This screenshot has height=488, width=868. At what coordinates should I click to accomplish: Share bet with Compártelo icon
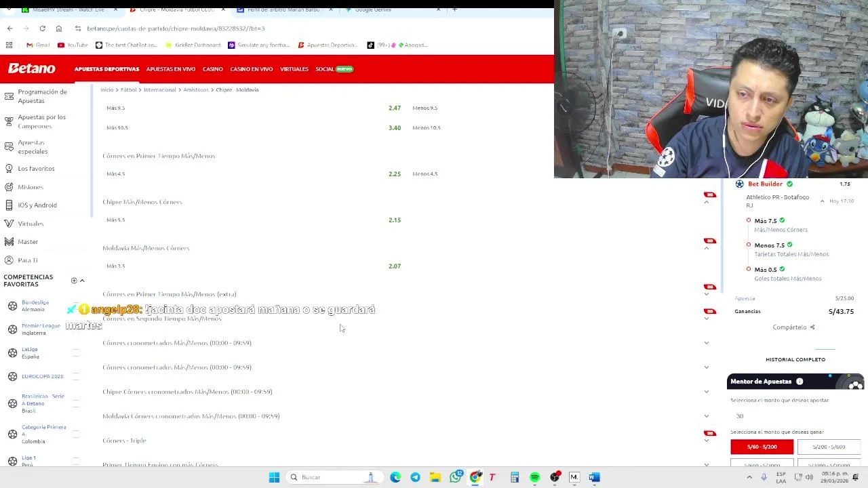click(x=812, y=327)
